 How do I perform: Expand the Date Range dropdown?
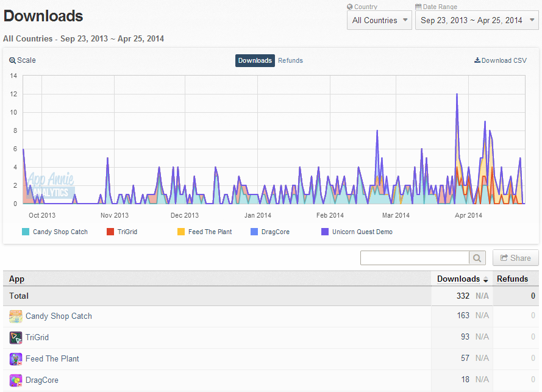pos(477,20)
